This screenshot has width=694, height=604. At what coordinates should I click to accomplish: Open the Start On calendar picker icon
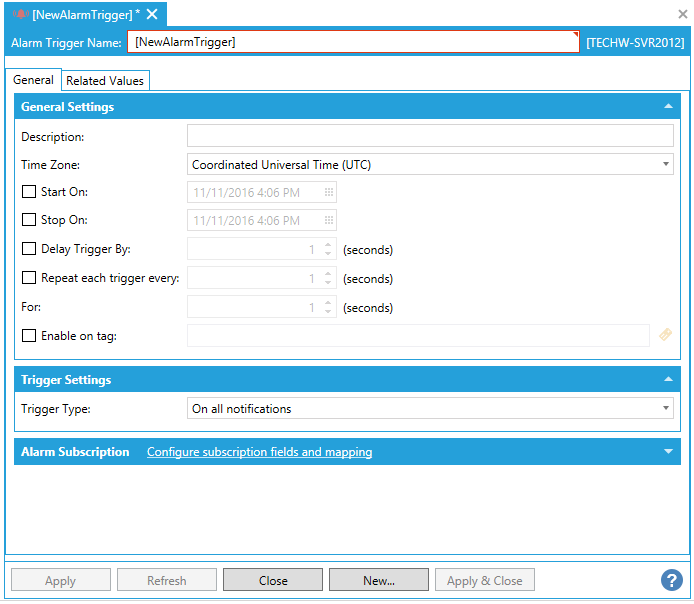click(328, 192)
